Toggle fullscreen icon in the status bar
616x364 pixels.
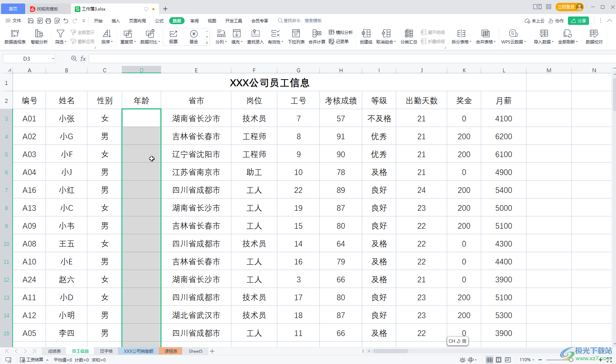pyautogui.click(x=609, y=360)
